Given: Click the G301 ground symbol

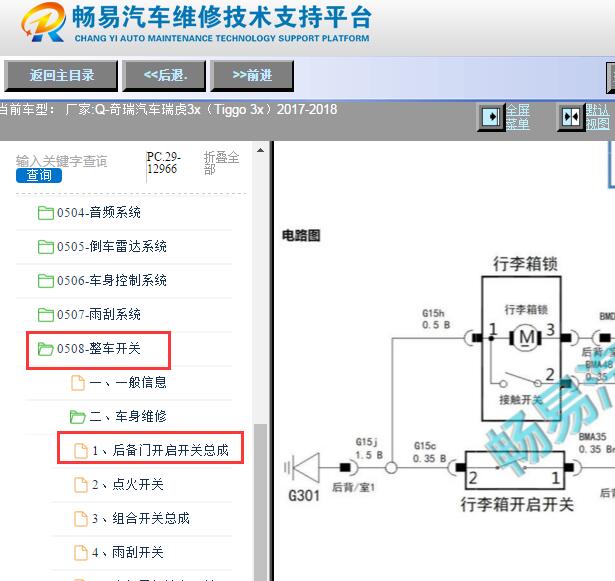Looking at the screenshot, I should pyautogui.click(x=302, y=468).
